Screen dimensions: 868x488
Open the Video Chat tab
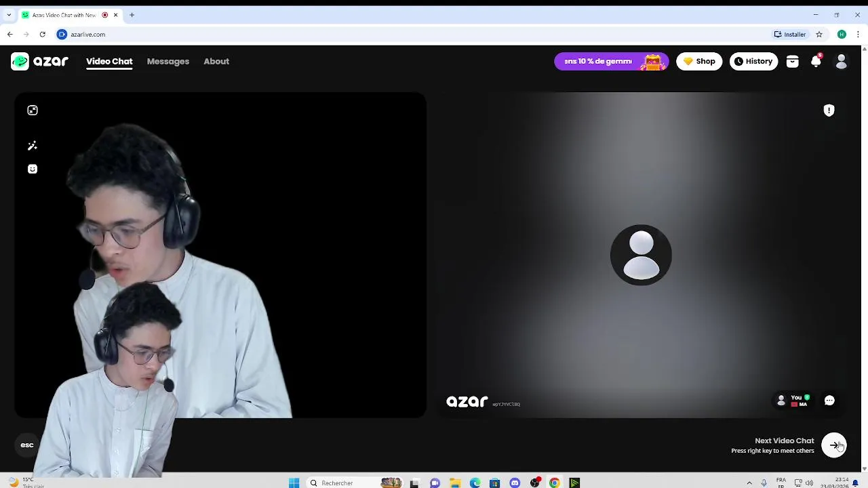coord(109,62)
